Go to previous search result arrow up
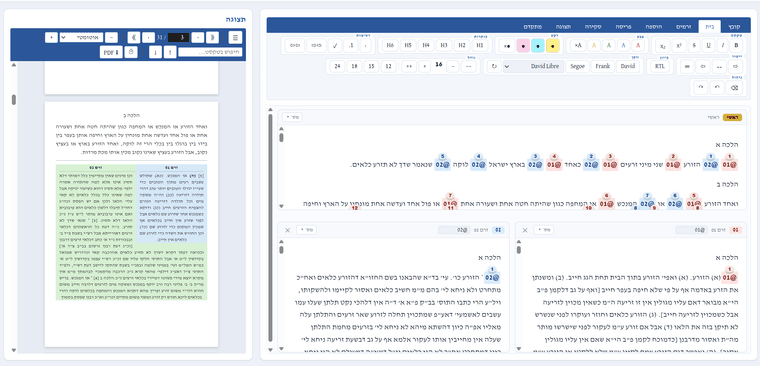The width and height of the screenshot is (760, 366). click(170, 52)
